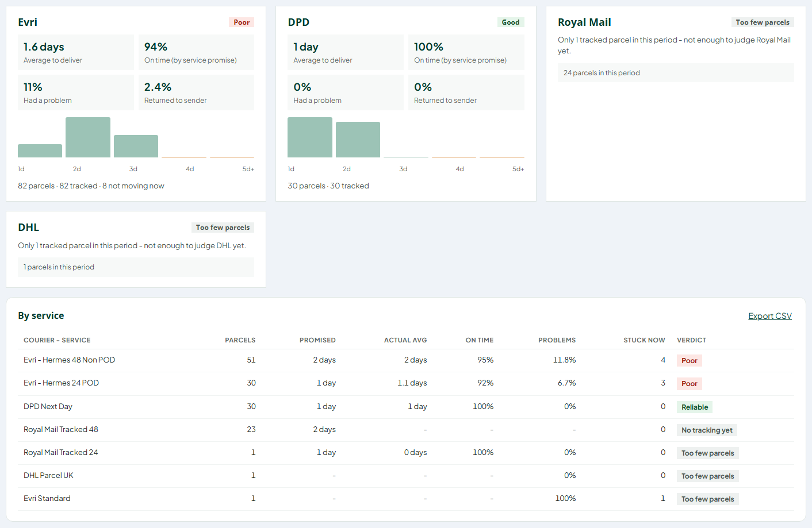812x528 pixels.
Task: Select the 'Evri - Hermes 48 Non POD' row
Action: pos(406,360)
